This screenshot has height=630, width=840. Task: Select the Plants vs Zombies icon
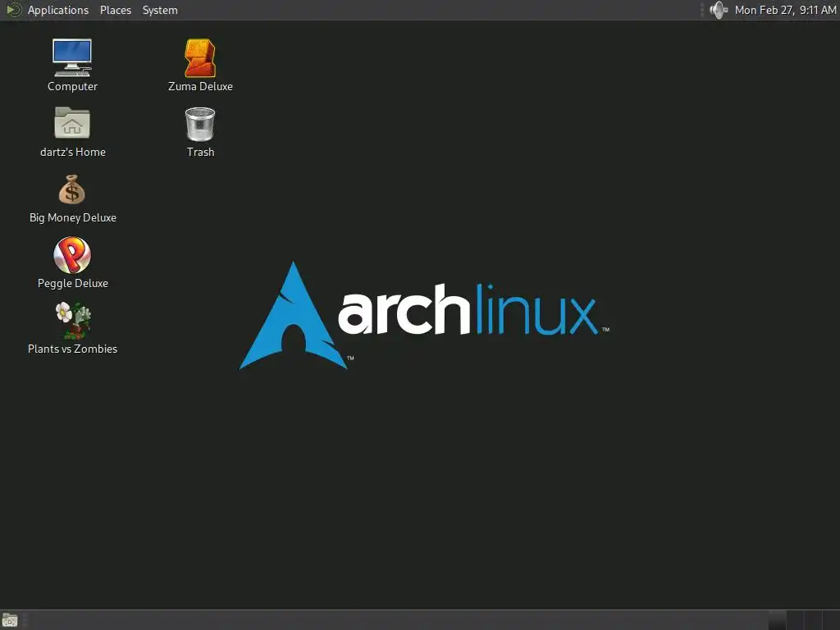(73, 321)
